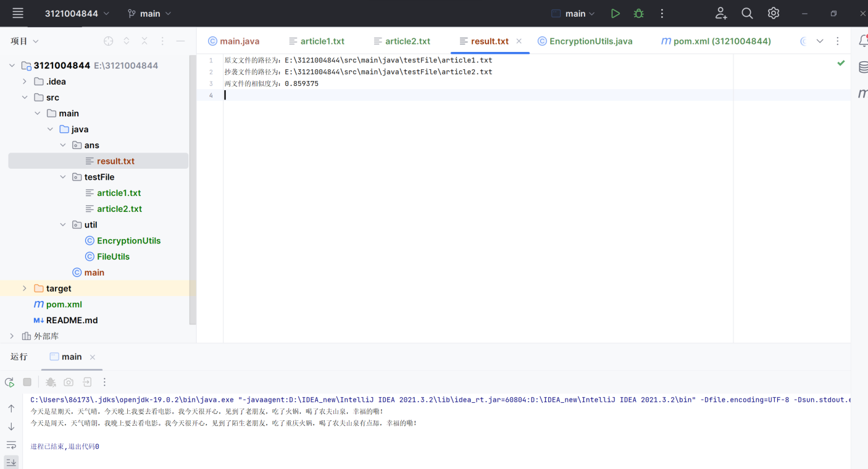Collapse the src folder
868x469 pixels.
25,98
